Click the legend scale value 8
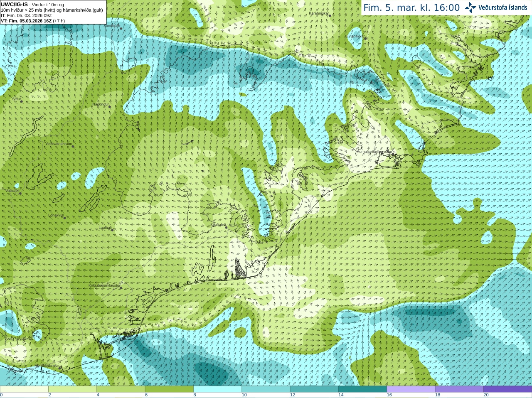 (195, 395)
